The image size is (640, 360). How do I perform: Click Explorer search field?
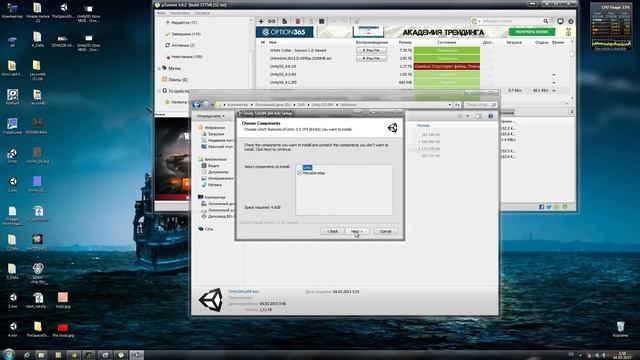(x=480, y=105)
